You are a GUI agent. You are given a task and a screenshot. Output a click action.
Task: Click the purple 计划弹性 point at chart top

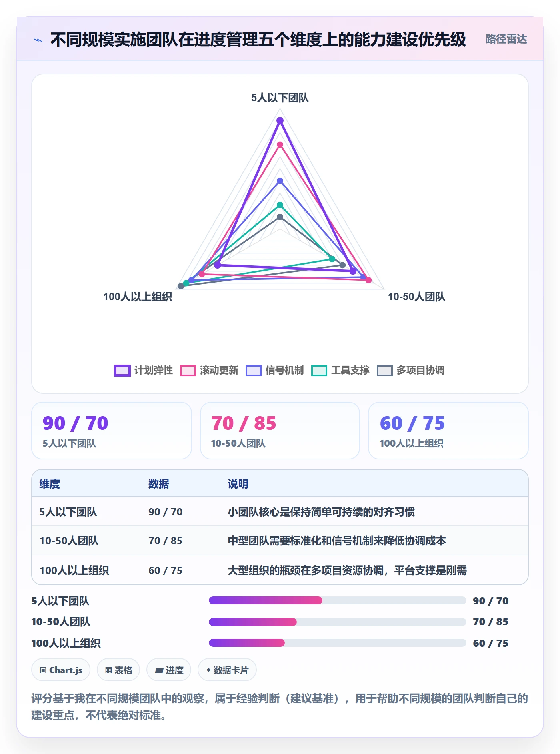280,121
